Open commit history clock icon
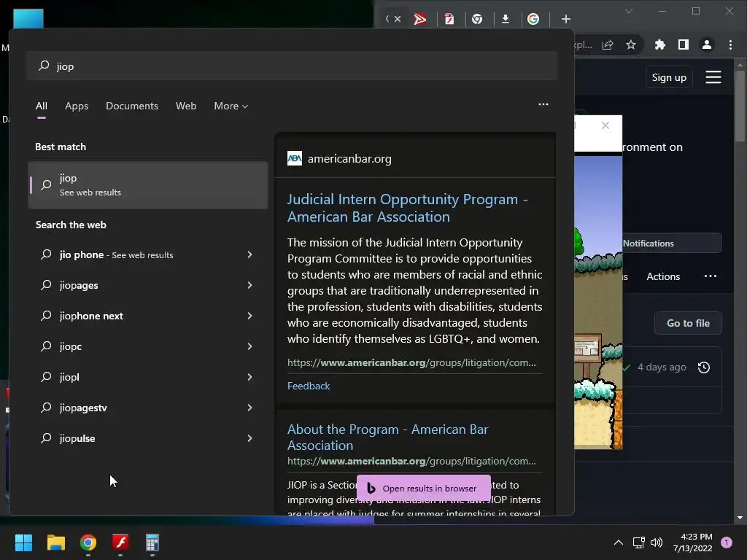Image resolution: width=747 pixels, height=560 pixels. [704, 367]
